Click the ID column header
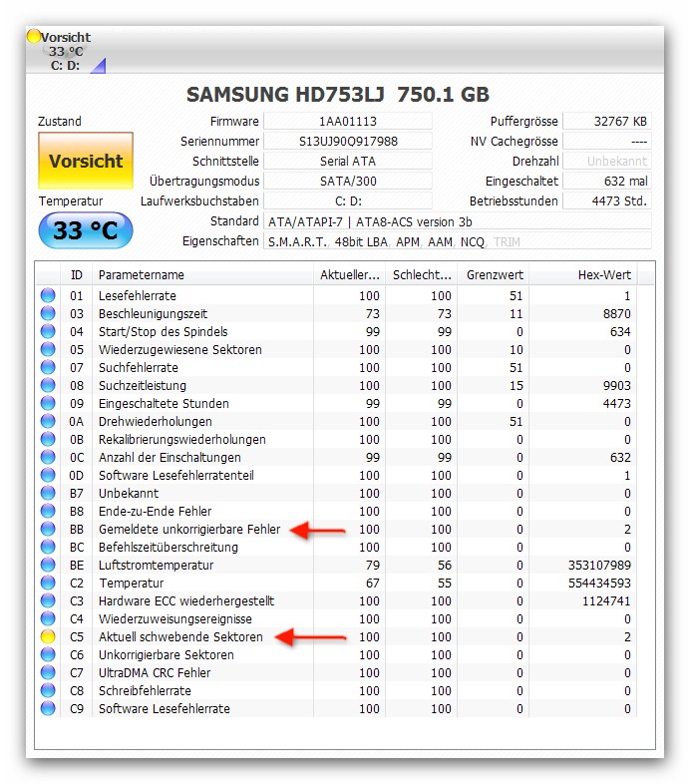 coord(77,275)
